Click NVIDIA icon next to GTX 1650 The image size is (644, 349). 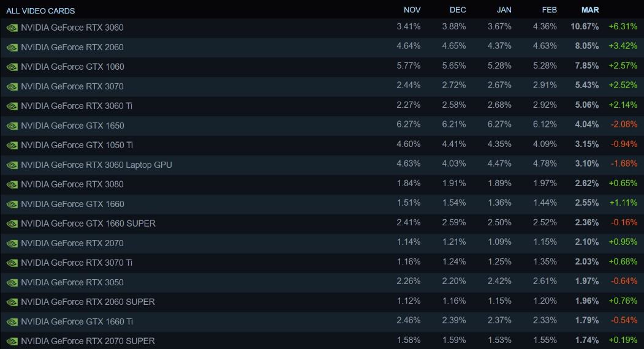click(12, 126)
